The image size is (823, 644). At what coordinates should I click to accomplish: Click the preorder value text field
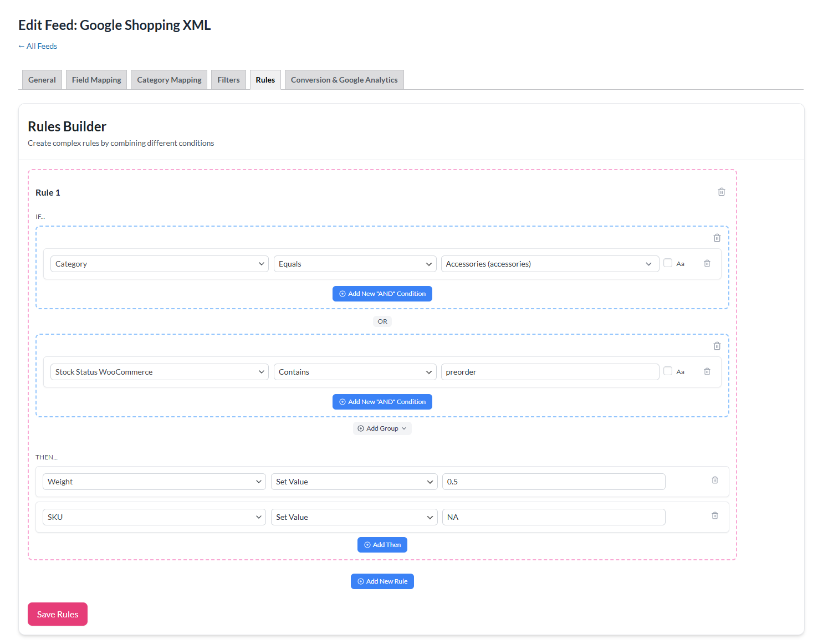coord(549,372)
